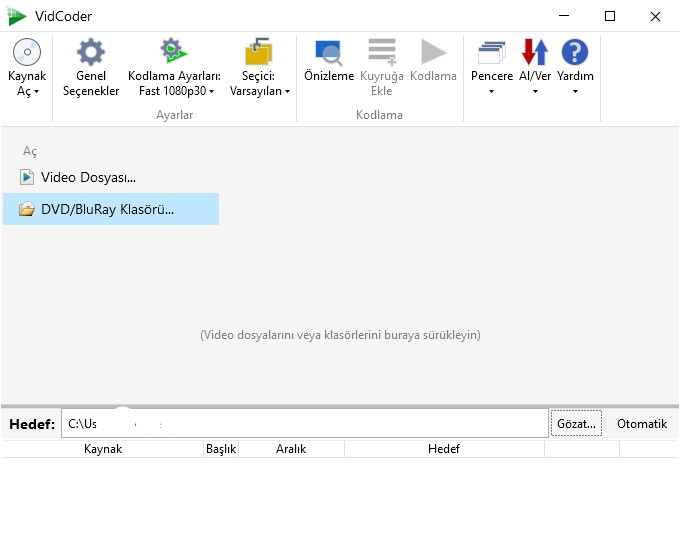Viewport: 680px width, 548px height.
Task: Expand the Yardım dropdown arrow
Action: coord(575,91)
